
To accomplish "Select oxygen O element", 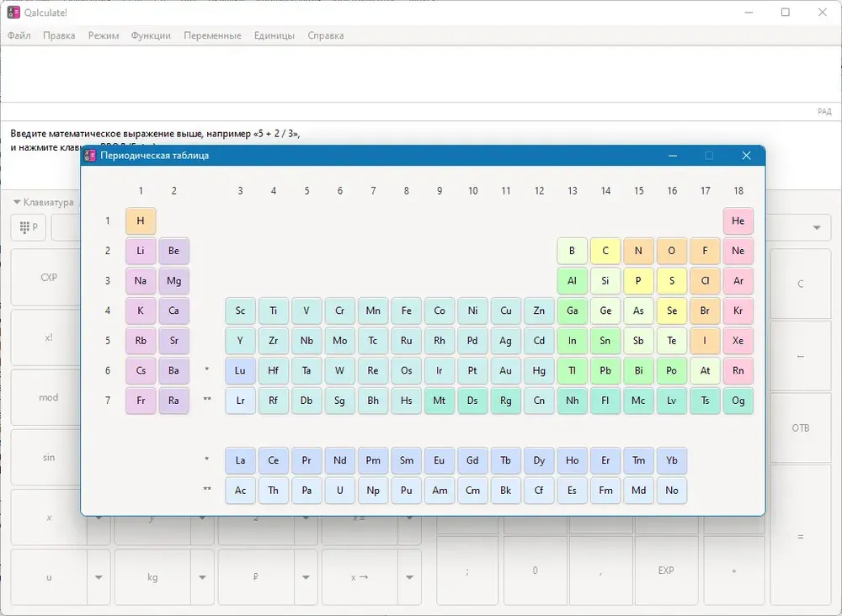I will [x=672, y=251].
